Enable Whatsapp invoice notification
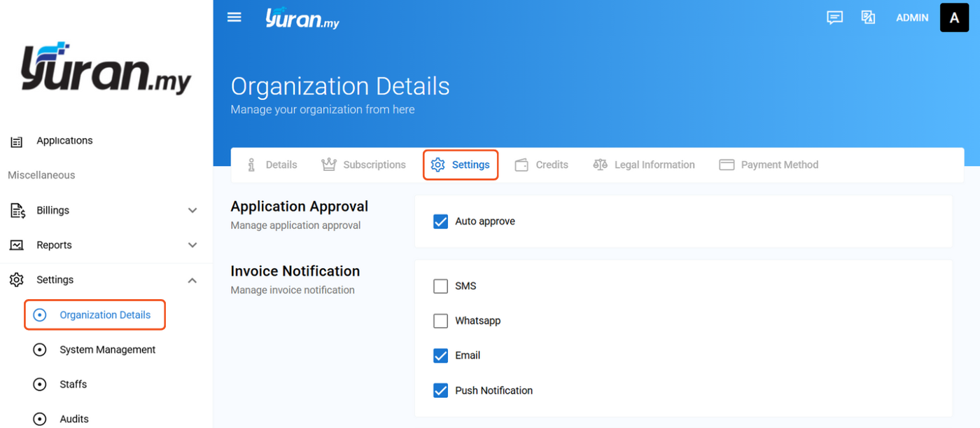Screen dimensions: 980x428 pyautogui.click(x=440, y=321)
